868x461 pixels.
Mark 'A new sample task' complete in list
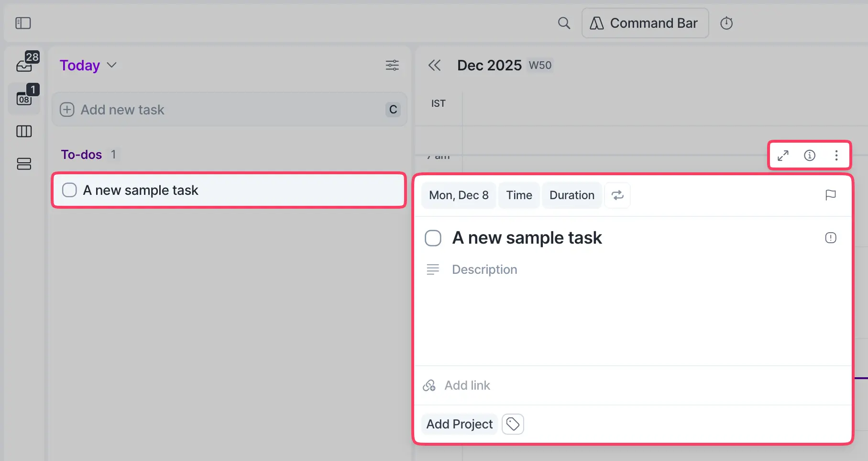pyautogui.click(x=69, y=190)
